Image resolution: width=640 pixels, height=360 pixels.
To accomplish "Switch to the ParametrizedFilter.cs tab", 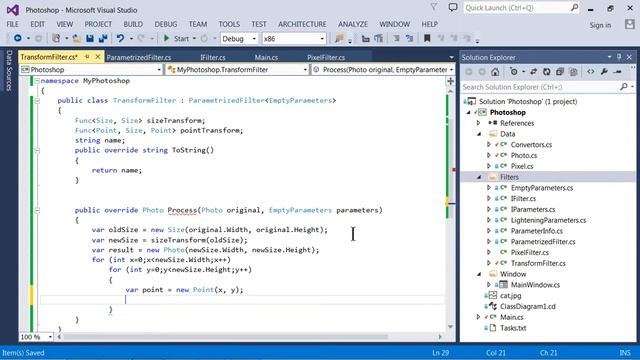I will (x=139, y=58).
